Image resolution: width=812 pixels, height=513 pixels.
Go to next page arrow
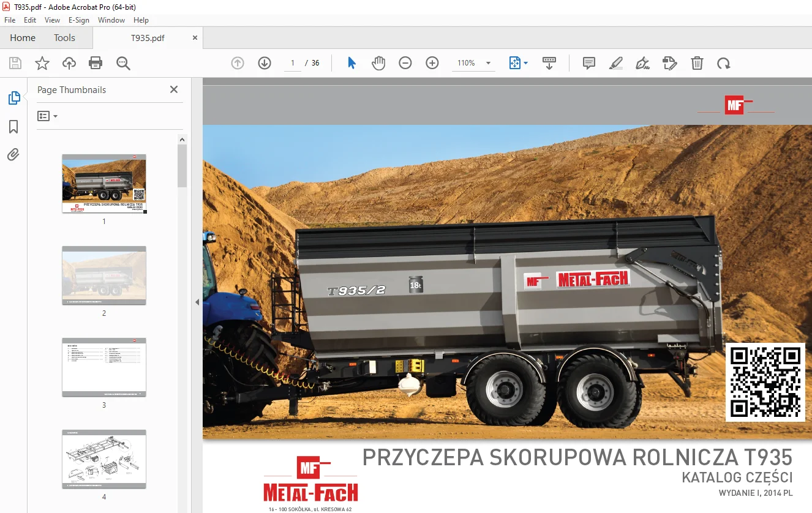tap(265, 63)
